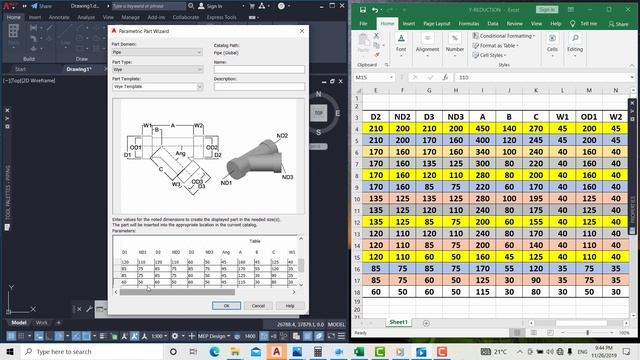Open the Autodesk App Store cart icon
Screen dimensions: 640x360
[x=252, y=6]
